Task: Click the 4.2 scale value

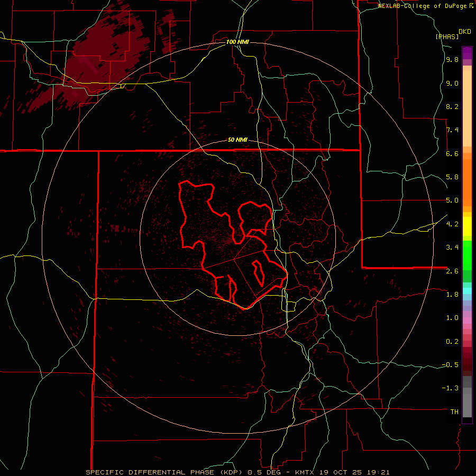Action: 452,224
